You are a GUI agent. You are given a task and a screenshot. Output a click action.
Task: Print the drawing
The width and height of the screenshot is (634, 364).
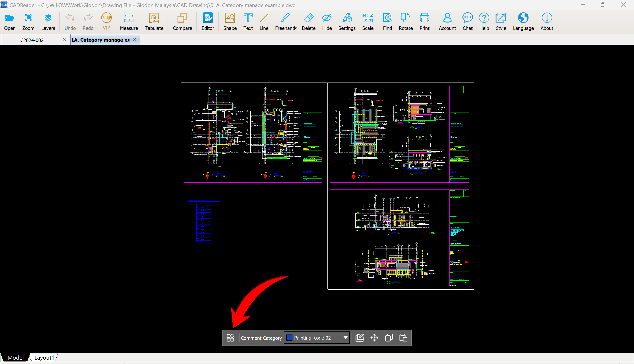coord(424,22)
